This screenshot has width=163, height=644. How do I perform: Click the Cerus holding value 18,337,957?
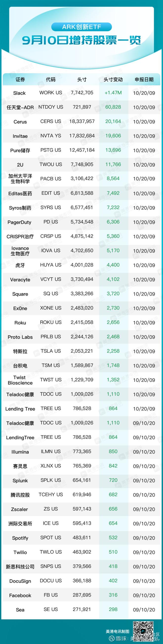click(x=82, y=121)
